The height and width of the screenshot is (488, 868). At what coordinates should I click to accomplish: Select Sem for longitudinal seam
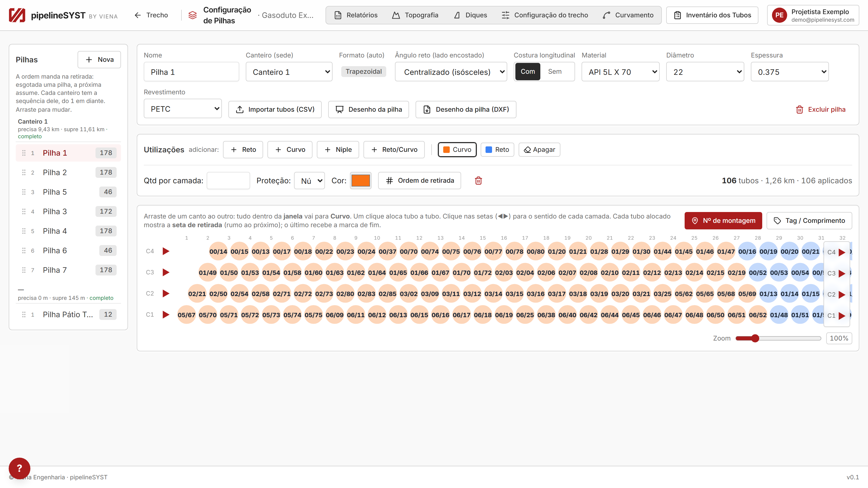pos(555,71)
